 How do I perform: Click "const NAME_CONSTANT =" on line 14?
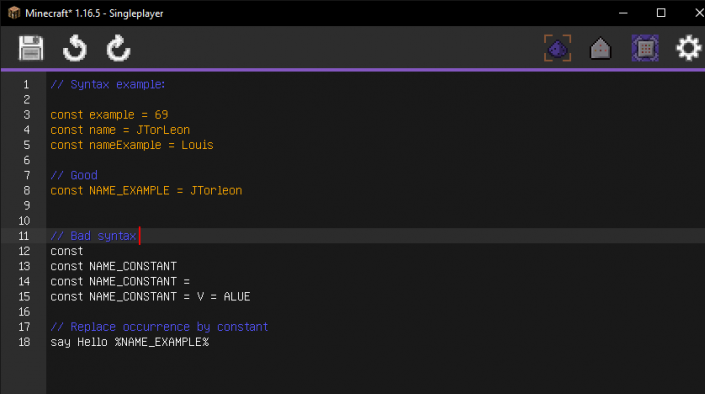pos(120,282)
